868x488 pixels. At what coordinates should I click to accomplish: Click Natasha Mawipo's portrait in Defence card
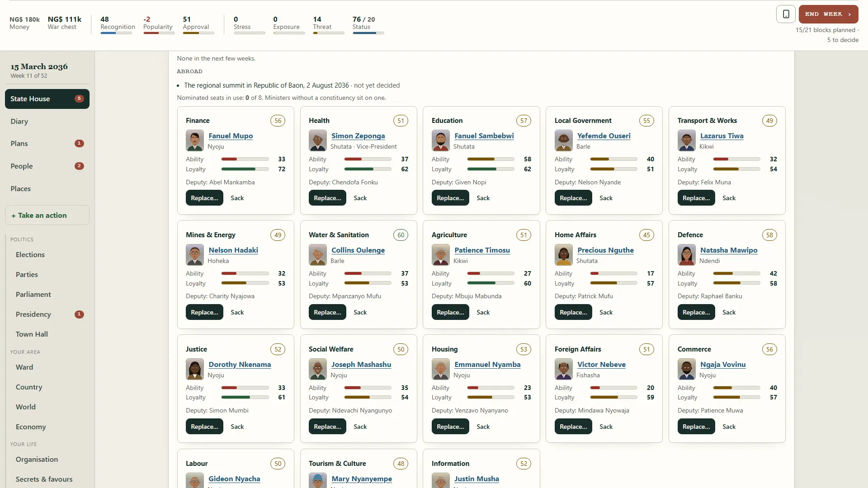[x=687, y=255]
